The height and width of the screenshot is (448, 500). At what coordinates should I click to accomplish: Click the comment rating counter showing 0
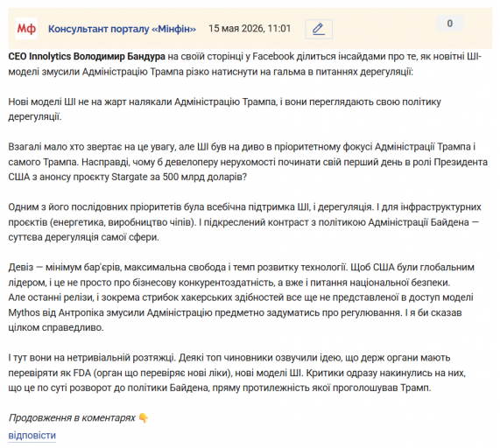(x=449, y=24)
